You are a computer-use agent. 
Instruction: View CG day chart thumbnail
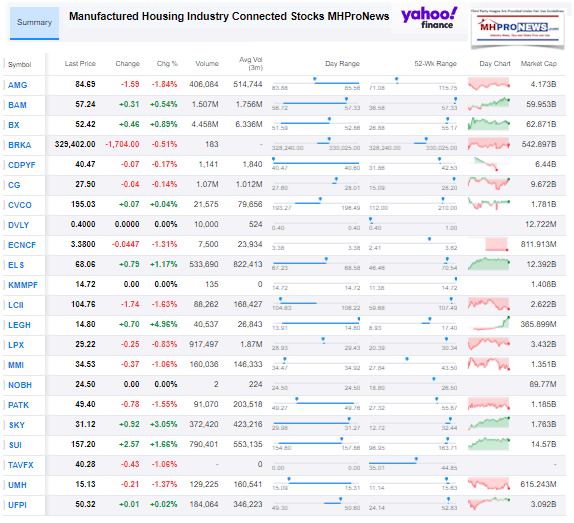tap(489, 184)
